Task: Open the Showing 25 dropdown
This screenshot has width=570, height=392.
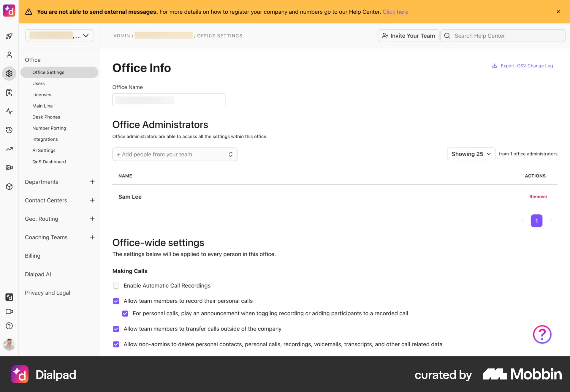Action: pyautogui.click(x=471, y=154)
